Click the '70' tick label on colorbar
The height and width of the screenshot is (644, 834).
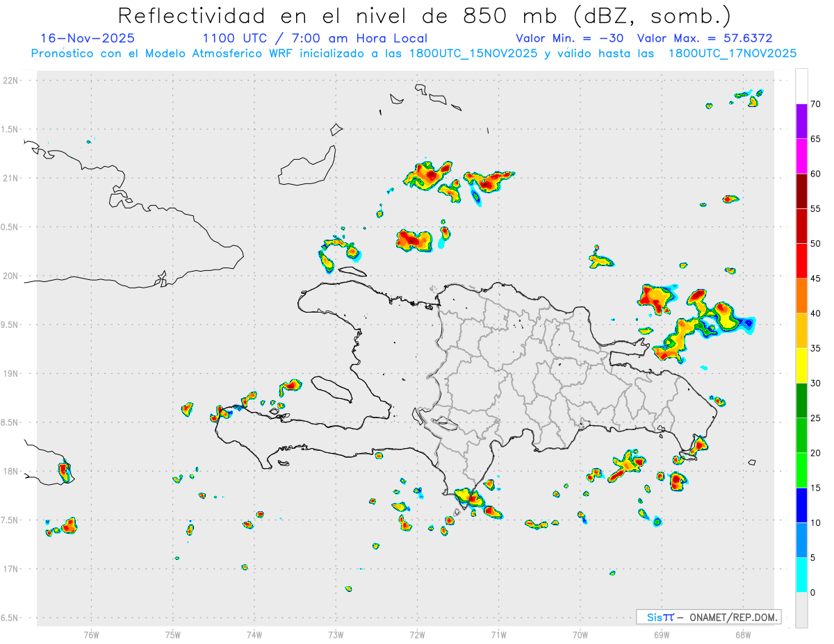click(816, 104)
